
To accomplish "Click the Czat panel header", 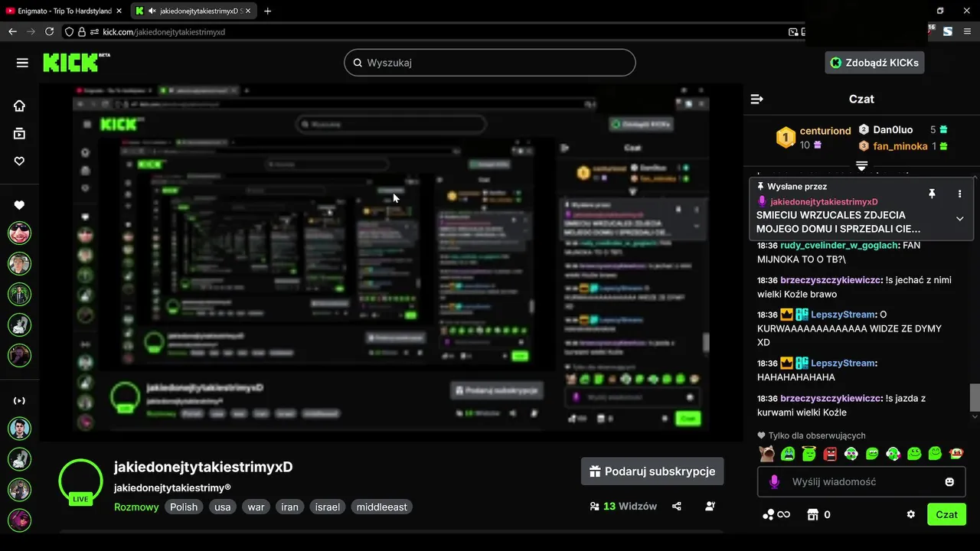I will click(x=861, y=99).
